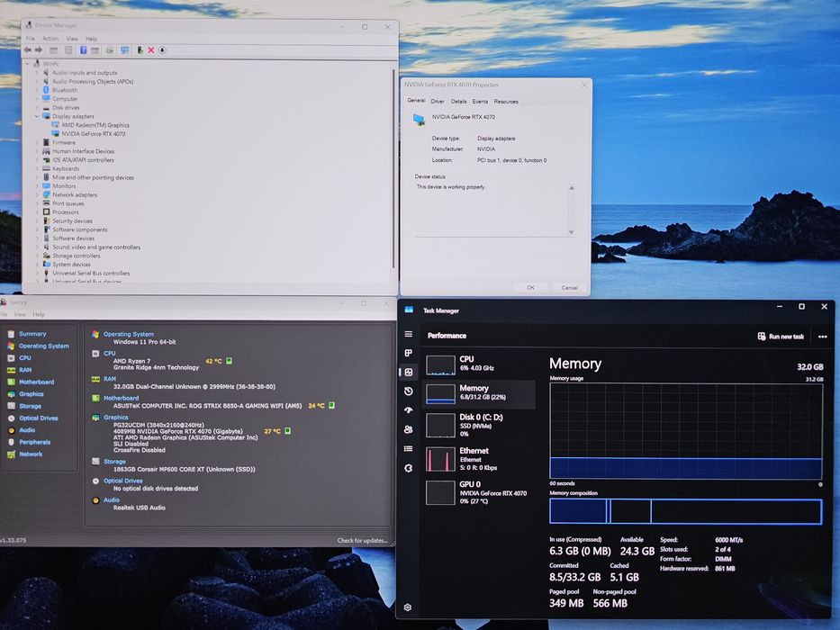This screenshot has width=840, height=630.
Task: Open App history icon in Task Manager sidebar
Action: (x=408, y=391)
